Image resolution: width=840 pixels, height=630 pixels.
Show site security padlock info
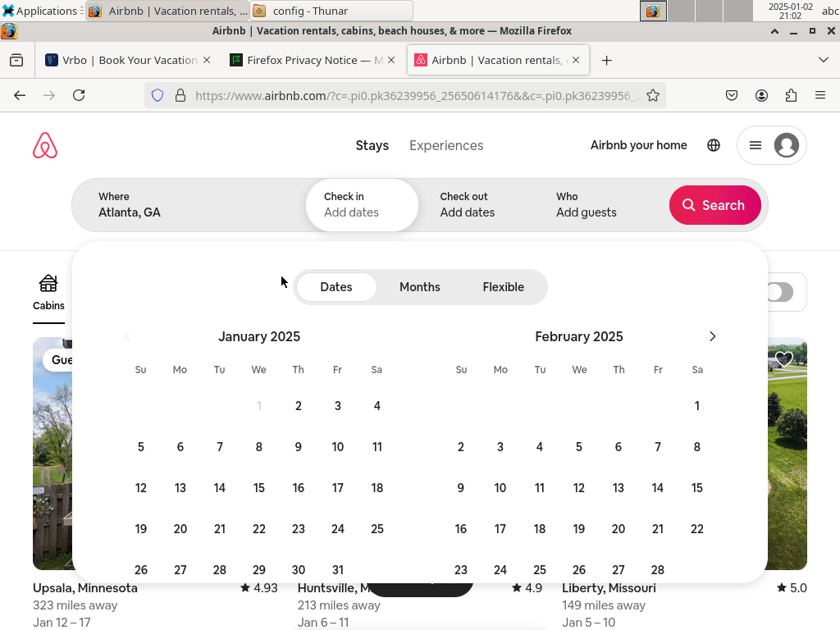pyautogui.click(x=180, y=95)
